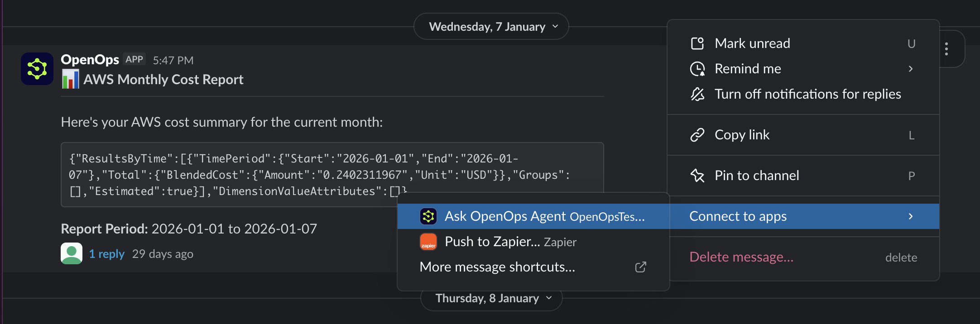Screen dimensions: 980x324
Task: Select Delete message from the menu
Action: tap(741, 257)
